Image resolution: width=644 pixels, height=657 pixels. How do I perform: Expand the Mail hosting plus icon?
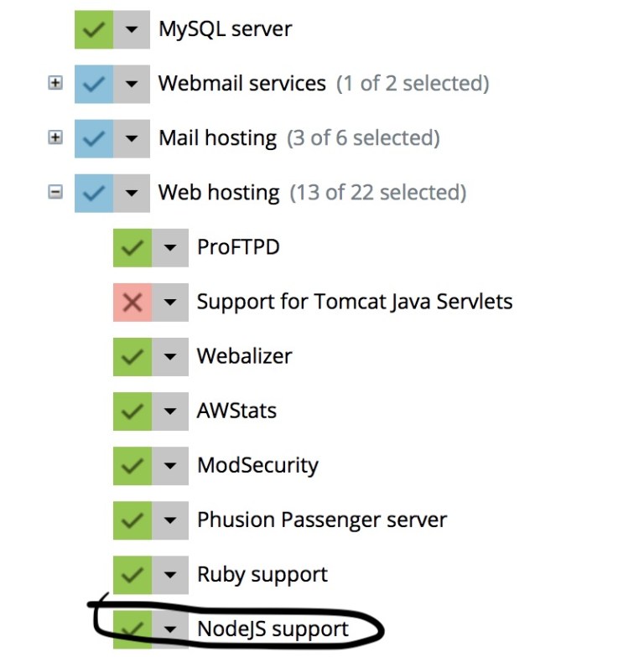55,137
